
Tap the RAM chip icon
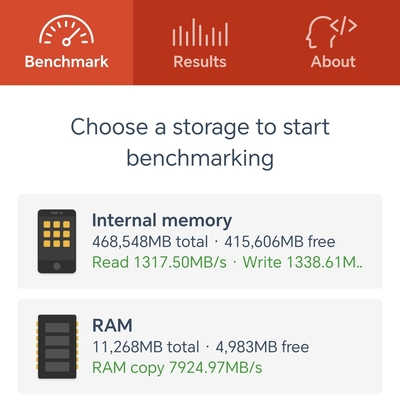tap(57, 347)
